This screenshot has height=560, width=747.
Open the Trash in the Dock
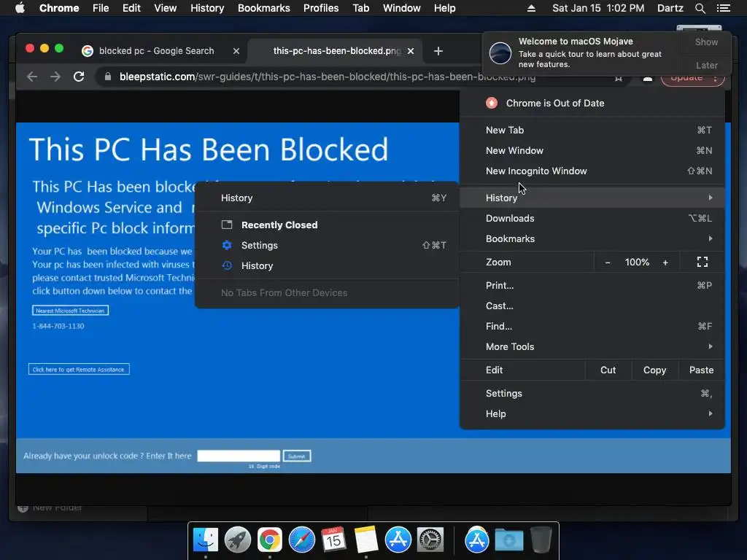(541, 540)
